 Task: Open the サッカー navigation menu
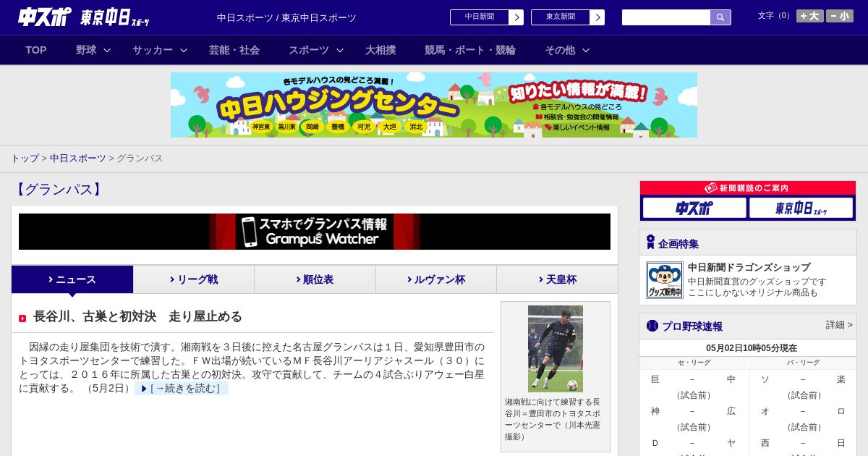coord(153,50)
